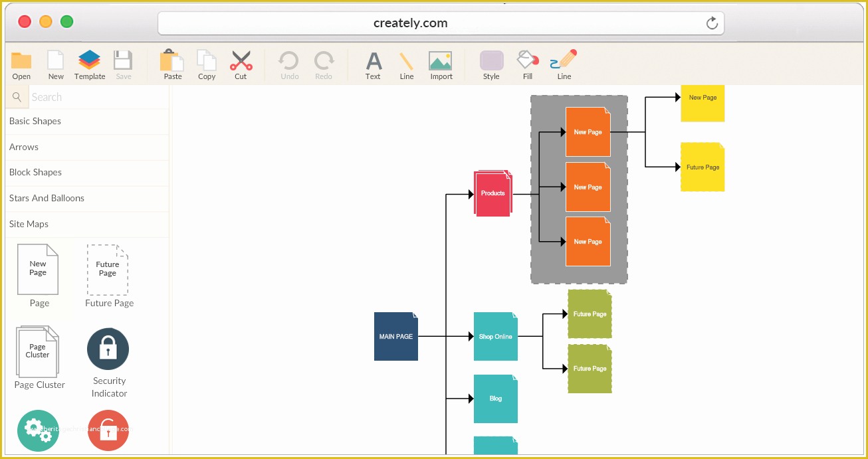Viewport: 868px width, 459px height.
Task: Expand the Arrows category
Action: 87,147
